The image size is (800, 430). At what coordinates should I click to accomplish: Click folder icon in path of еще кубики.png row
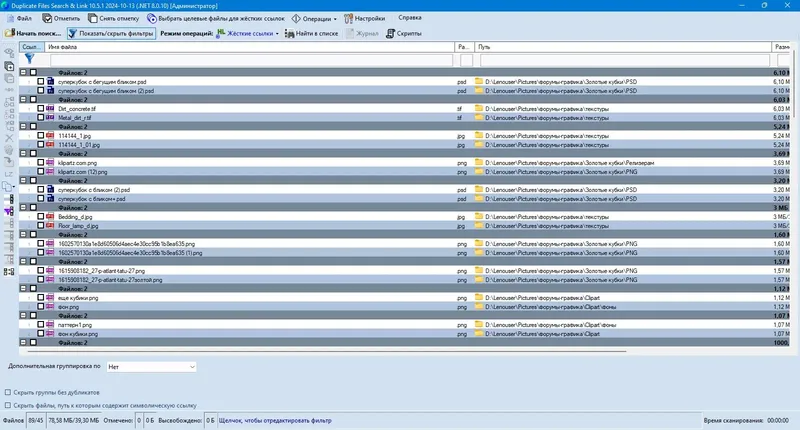479,297
